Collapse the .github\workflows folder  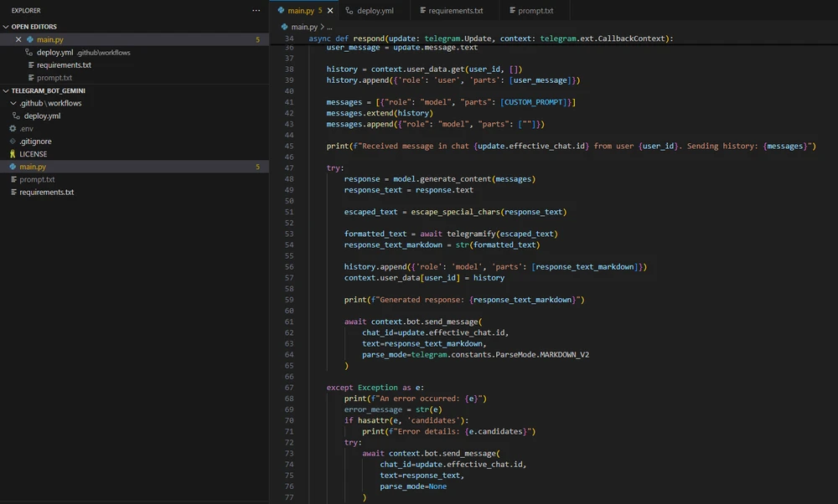pos(13,103)
